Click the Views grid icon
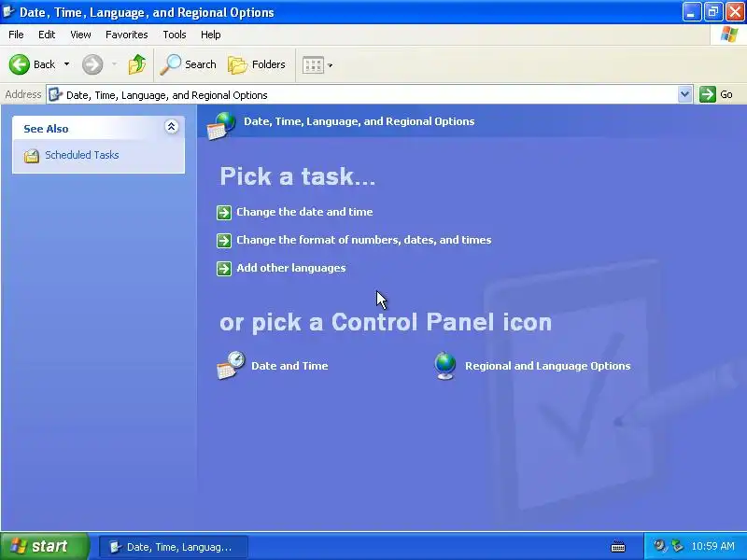The width and height of the screenshot is (747, 560). point(313,65)
